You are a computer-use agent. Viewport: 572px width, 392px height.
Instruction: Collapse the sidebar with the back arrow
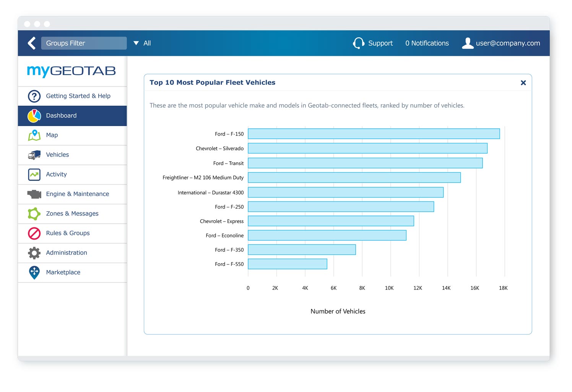click(32, 43)
